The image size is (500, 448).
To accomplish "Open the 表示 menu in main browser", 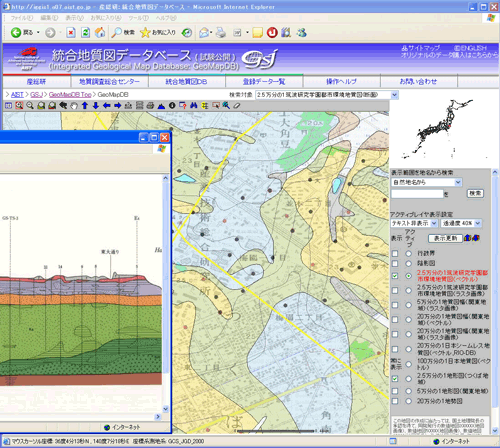I will pos(74,18).
